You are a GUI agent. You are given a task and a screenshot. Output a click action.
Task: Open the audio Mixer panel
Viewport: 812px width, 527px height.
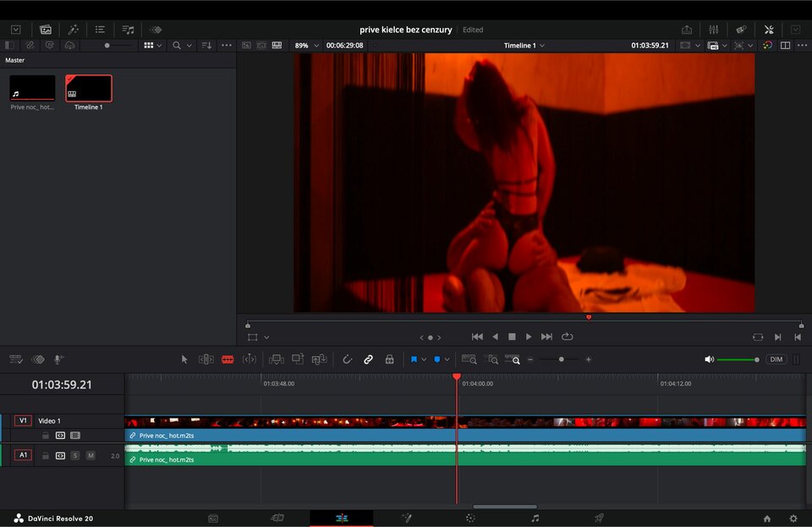point(713,30)
